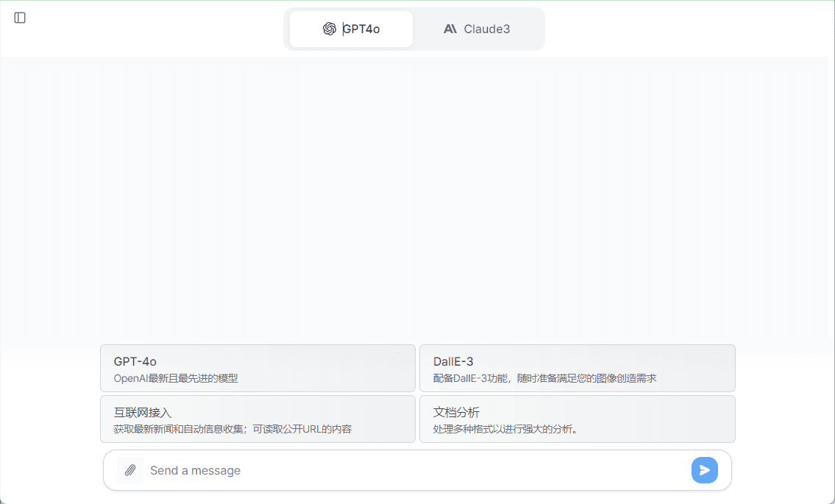Click the 获取最新新闻和自动信息收集 description text
Screen dimensions: 835x504
232,429
